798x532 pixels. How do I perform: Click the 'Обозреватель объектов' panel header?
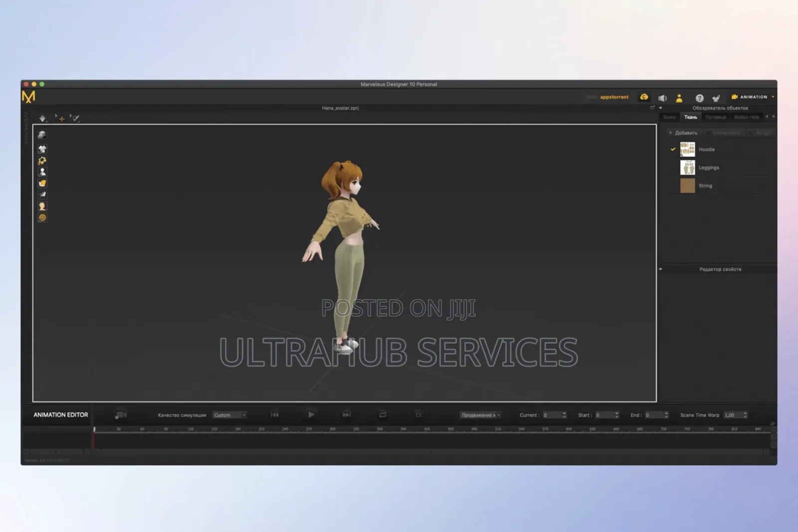point(720,108)
